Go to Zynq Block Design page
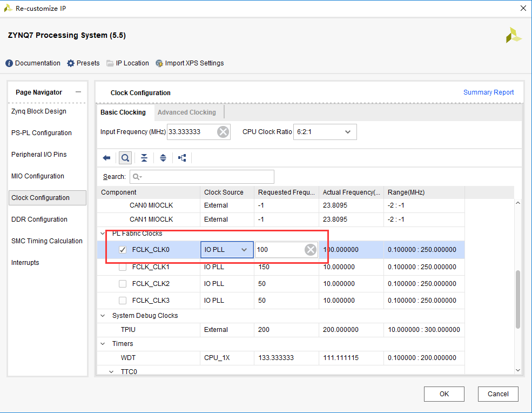This screenshot has height=413, width=532. 39,111
